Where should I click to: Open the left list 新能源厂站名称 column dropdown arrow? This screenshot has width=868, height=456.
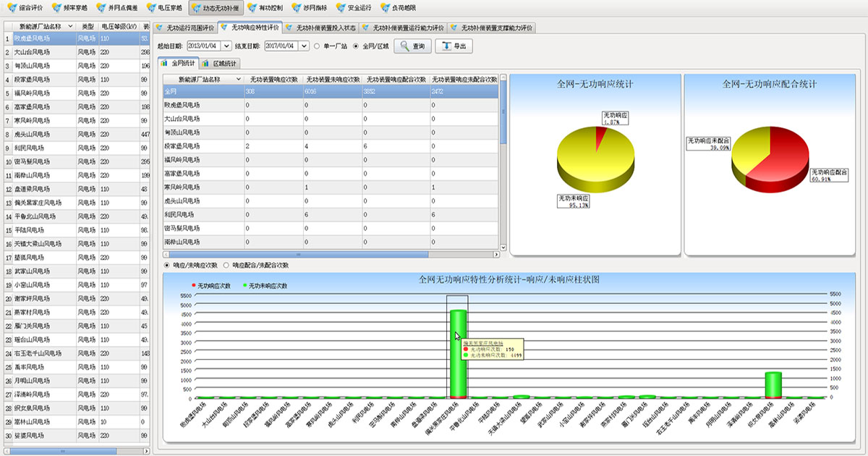tap(70, 26)
